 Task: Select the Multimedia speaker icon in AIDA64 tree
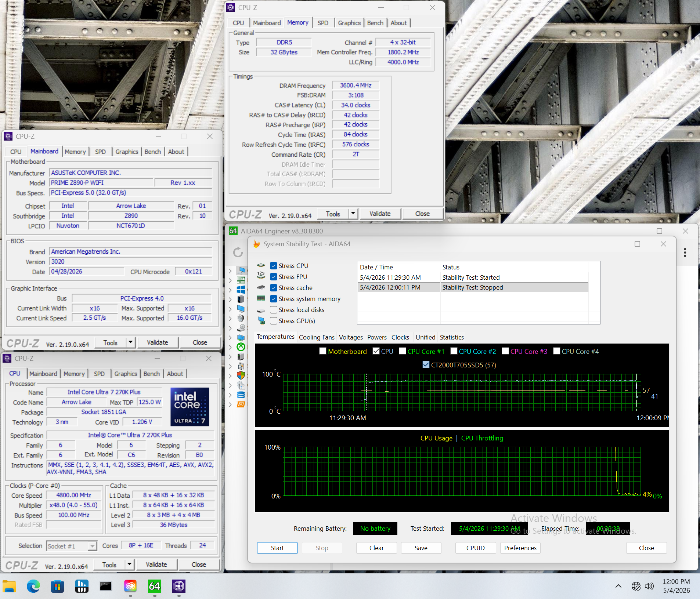click(241, 319)
